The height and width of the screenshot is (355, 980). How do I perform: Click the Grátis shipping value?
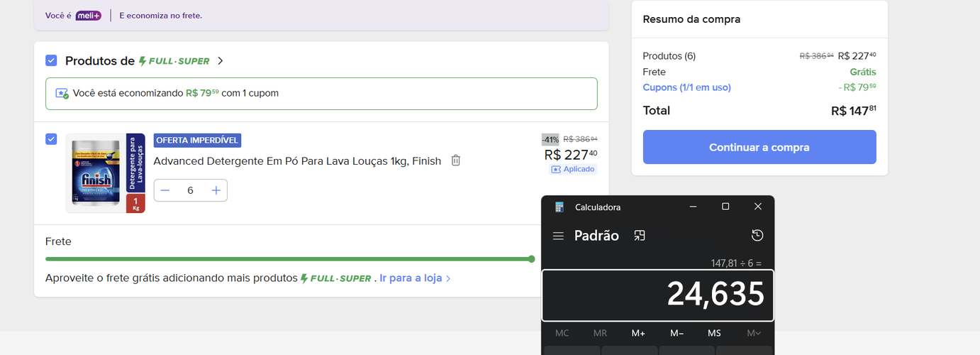(x=863, y=72)
